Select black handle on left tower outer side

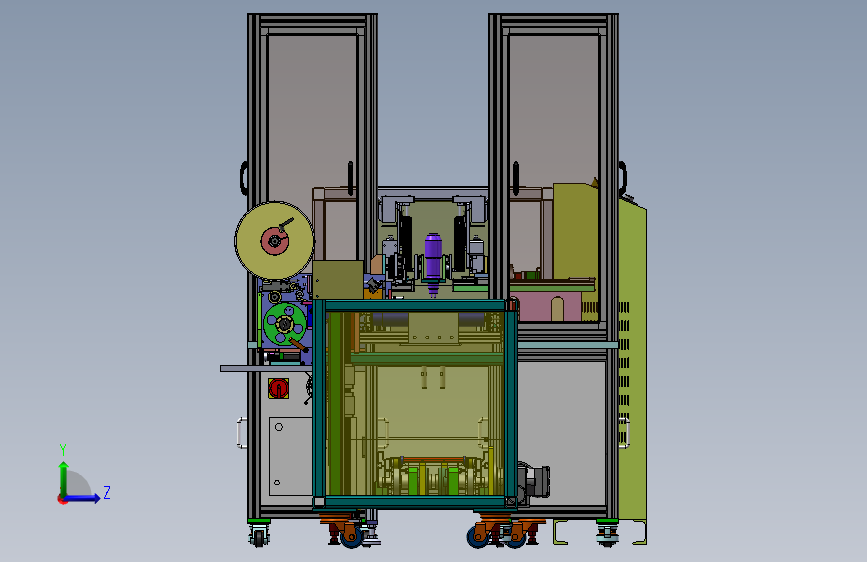click(x=243, y=178)
